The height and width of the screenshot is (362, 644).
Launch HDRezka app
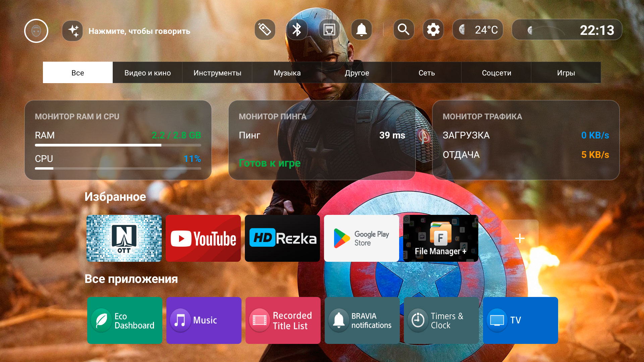pos(282,238)
